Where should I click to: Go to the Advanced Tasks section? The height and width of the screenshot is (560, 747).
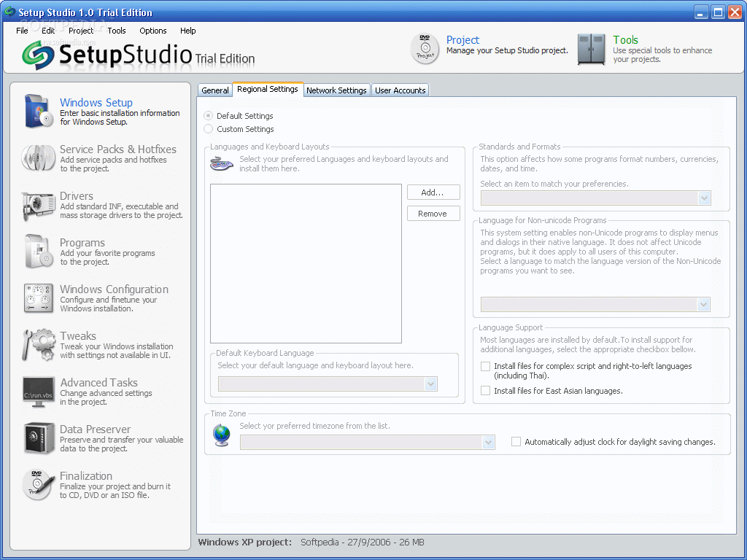[x=98, y=382]
